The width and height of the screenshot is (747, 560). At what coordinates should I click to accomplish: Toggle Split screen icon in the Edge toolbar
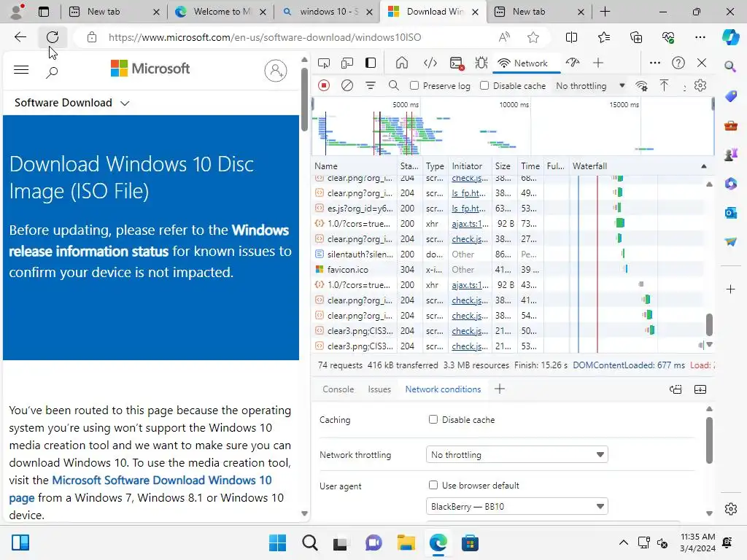click(x=571, y=37)
